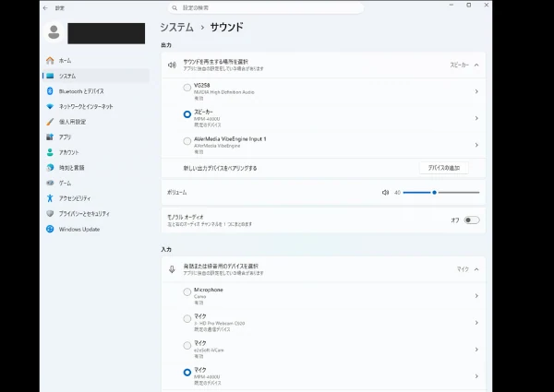
Task: Open ネットワークとインターネット settings
Action: [96, 107]
